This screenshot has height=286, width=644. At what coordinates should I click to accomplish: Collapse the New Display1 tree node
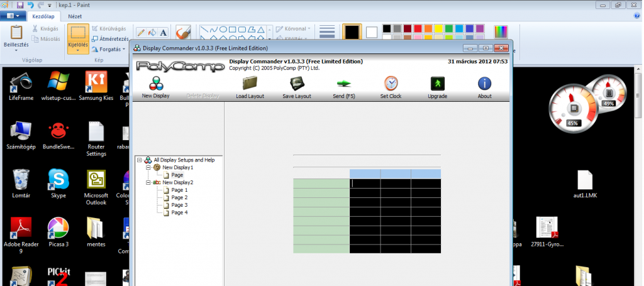tap(148, 167)
